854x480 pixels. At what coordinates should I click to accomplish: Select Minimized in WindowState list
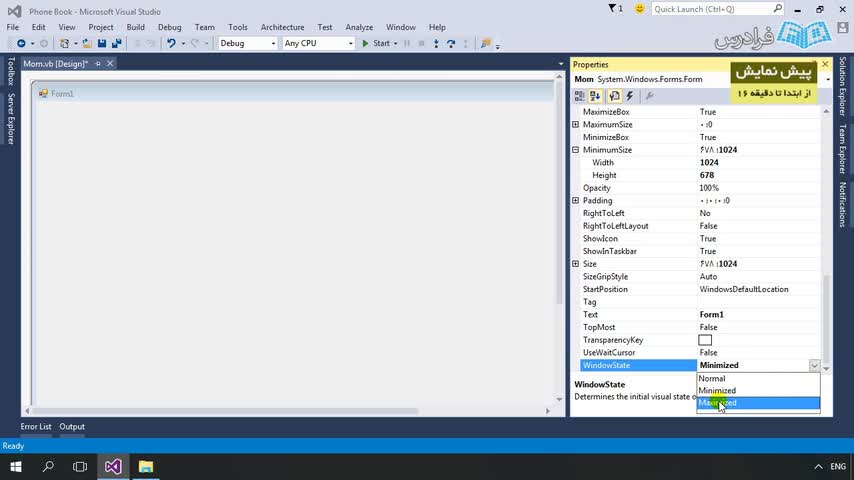tap(758, 391)
